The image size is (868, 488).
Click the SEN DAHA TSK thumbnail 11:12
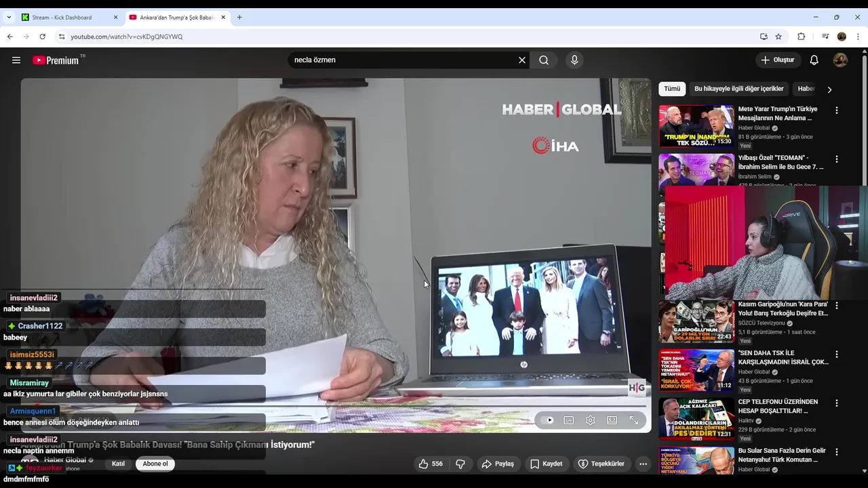696,370
